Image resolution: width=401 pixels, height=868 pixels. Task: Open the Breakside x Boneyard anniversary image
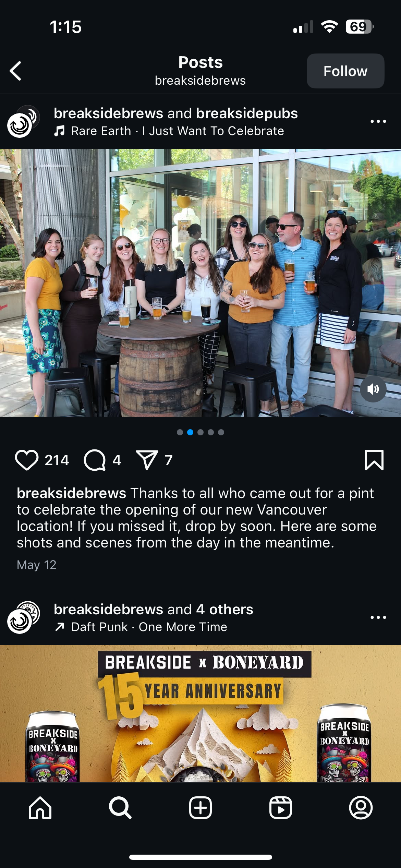tap(200, 714)
